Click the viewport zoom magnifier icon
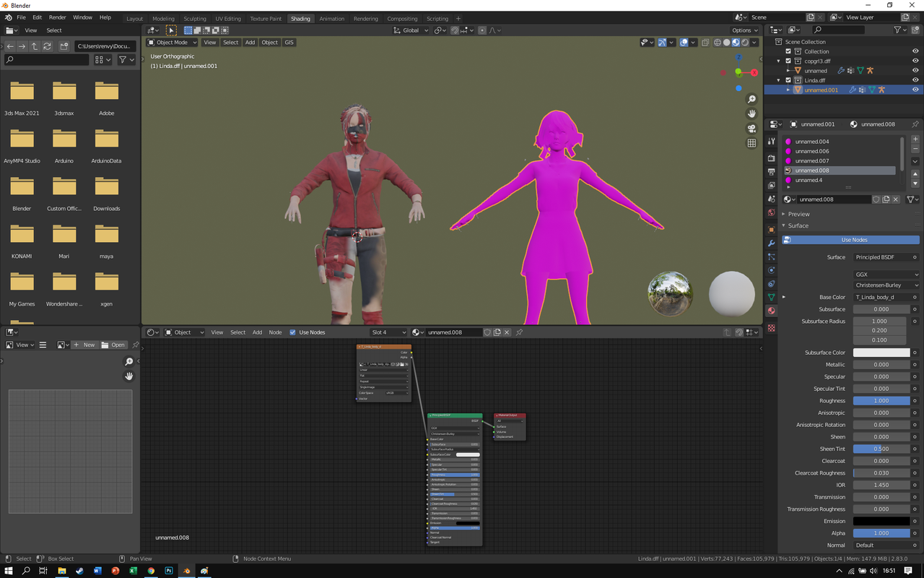The height and width of the screenshot is (578, 924). pos(751,99)
